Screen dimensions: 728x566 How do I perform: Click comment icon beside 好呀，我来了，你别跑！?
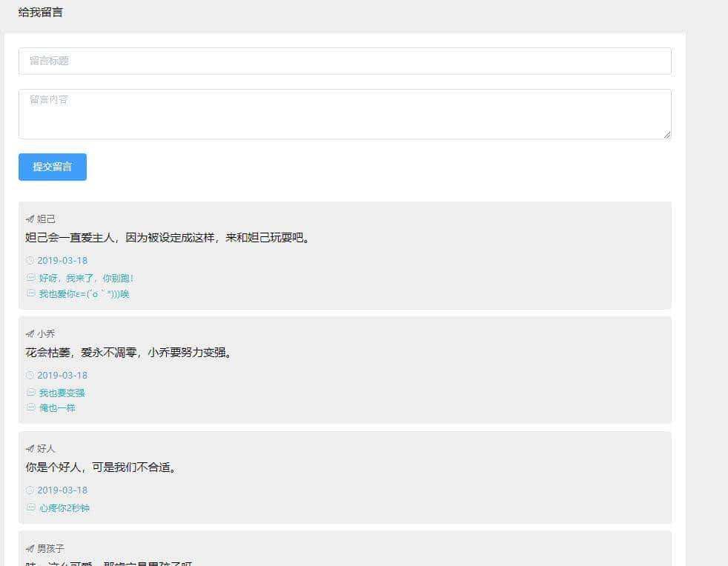pyautogui.click(x=31, y=279)
